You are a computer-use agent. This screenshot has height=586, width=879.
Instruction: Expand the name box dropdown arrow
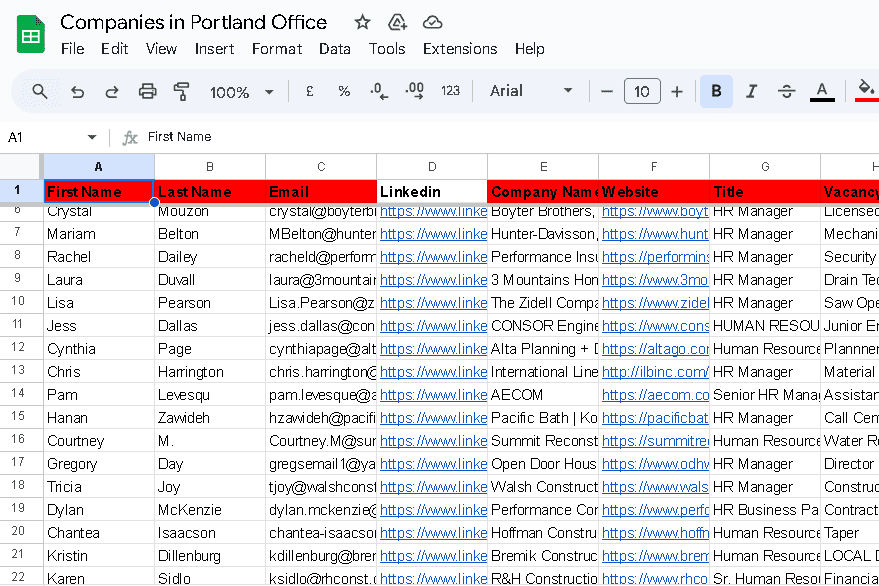point(92,137)
